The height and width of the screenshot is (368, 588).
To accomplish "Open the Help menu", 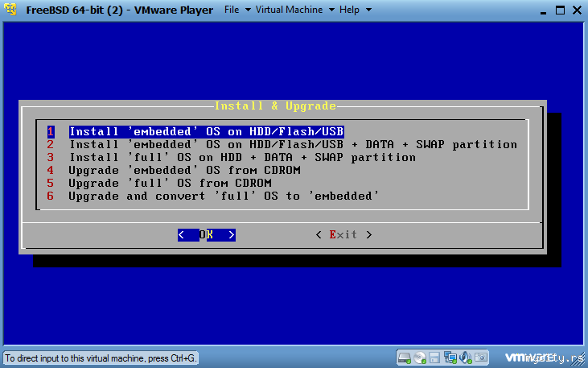I will [x=355, y=10].
